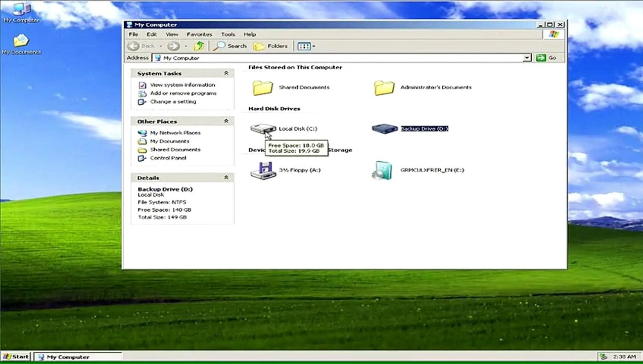Open the 3½ Floppy (A:) drive icon
The image size is (643, 364).
[x=263, y=170]
